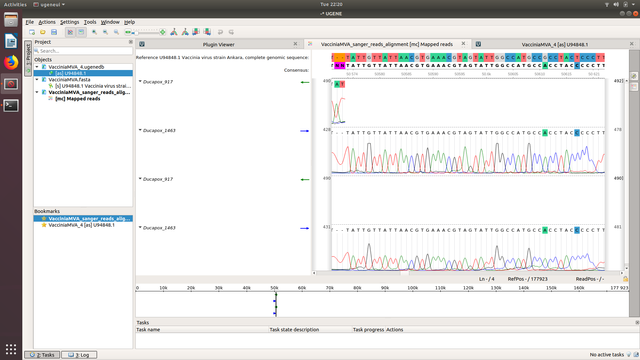This screenshot has height=360, width=640.
Task: Collapse the second Ducapox_1463 read row
Action: 140,227
